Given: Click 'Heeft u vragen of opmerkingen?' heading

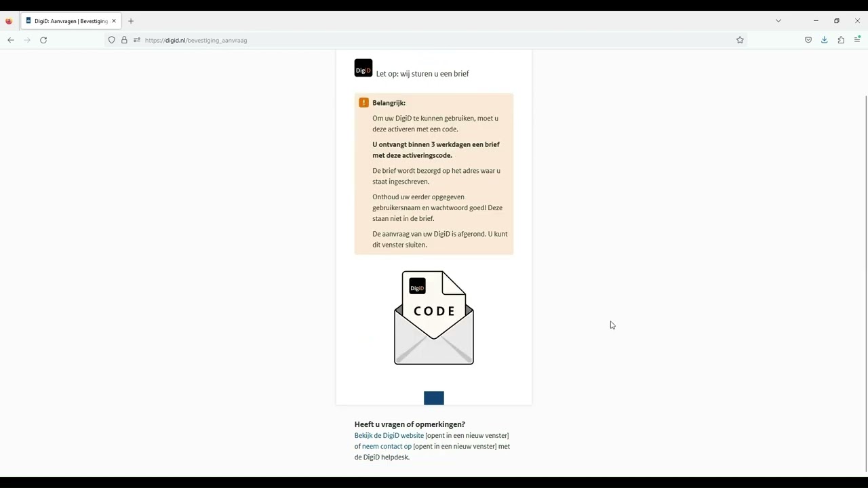Looking at the screenshot, I should 410,424.
